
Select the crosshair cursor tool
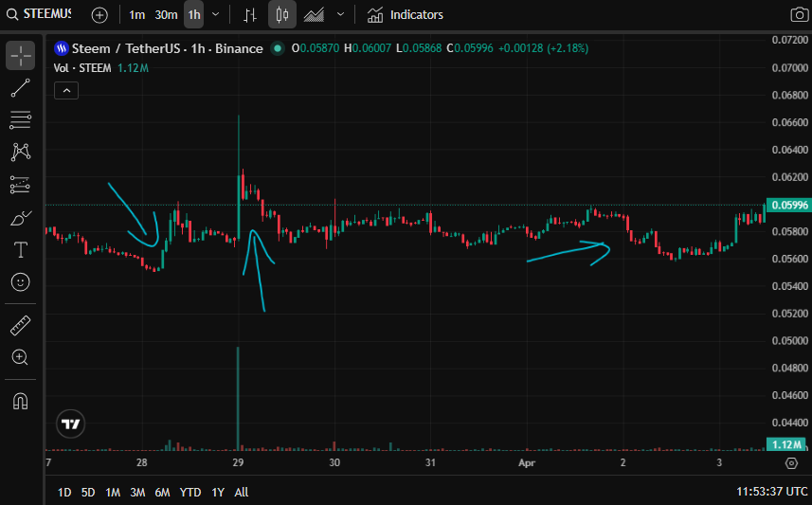21,55
